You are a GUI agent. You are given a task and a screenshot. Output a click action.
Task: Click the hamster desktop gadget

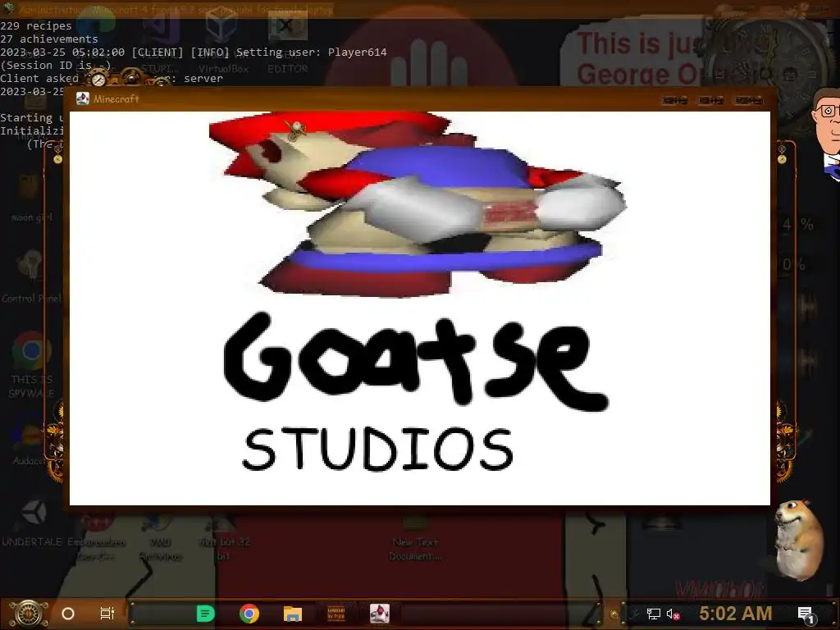pos(799,540)
